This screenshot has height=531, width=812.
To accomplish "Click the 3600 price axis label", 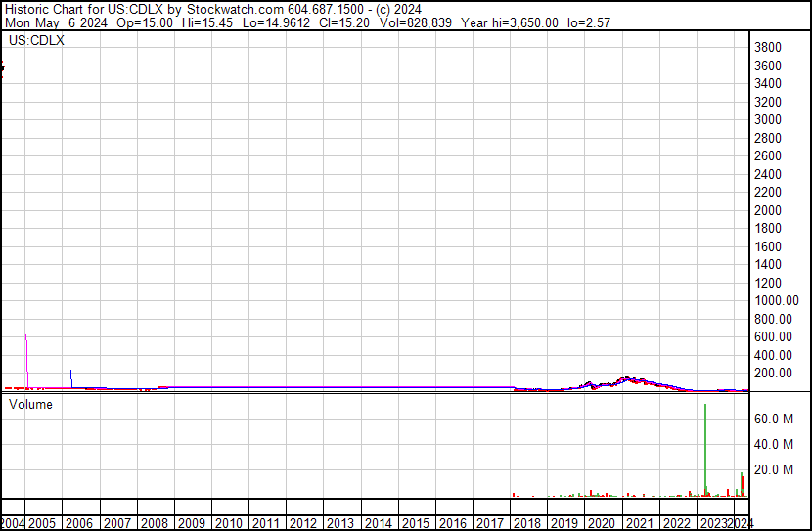I will click(768, 66).
